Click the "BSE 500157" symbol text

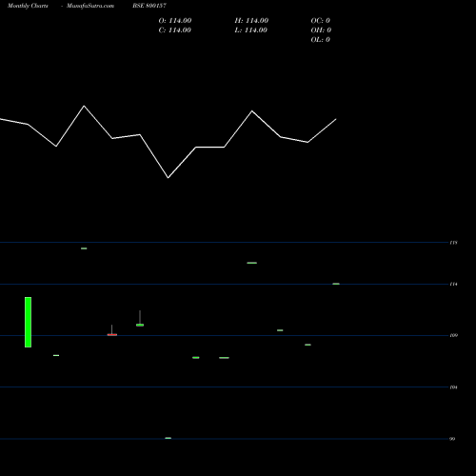coord(149,6)
